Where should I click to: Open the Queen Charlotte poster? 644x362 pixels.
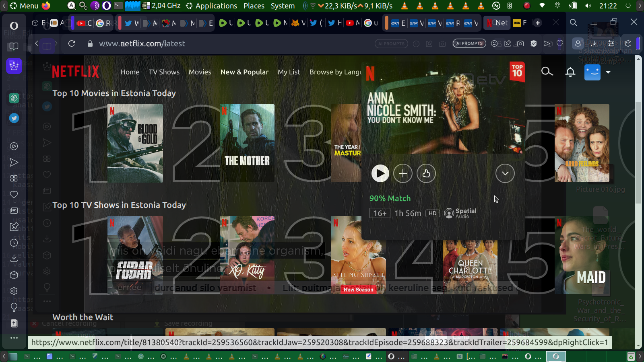coord(470,267)
